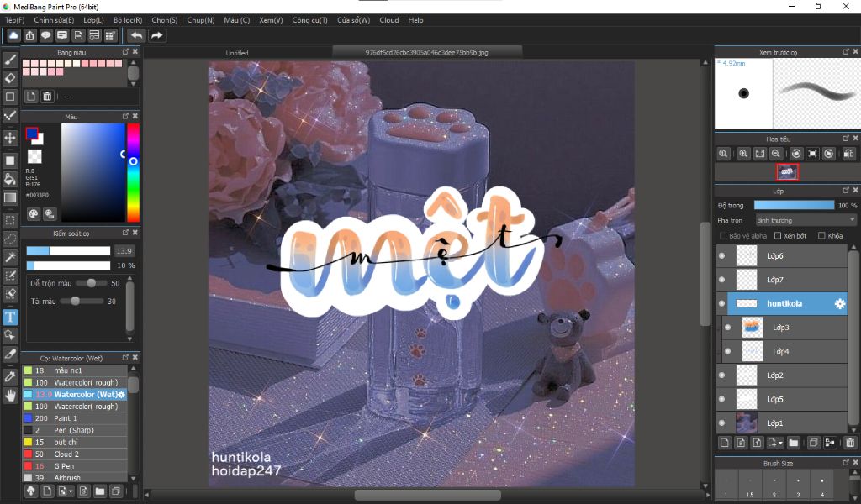Open the Tệp(F) menu
This screenshot has width=861, height=504.
15,20
